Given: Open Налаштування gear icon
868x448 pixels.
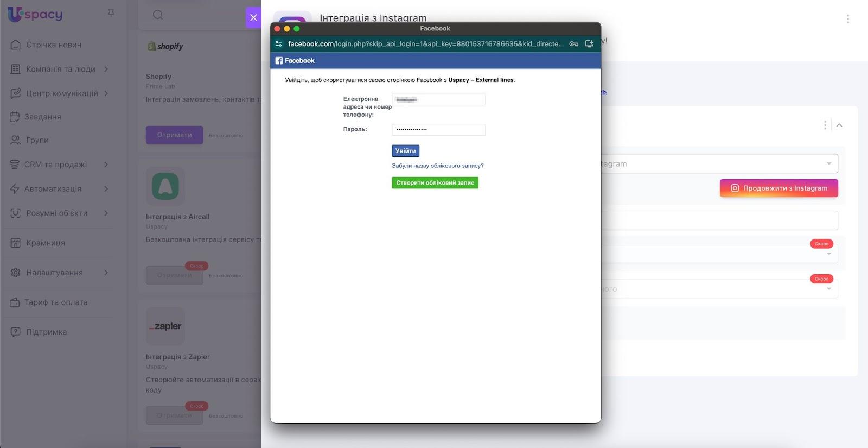Looking at the screenshot, I should tap(15, 273).
